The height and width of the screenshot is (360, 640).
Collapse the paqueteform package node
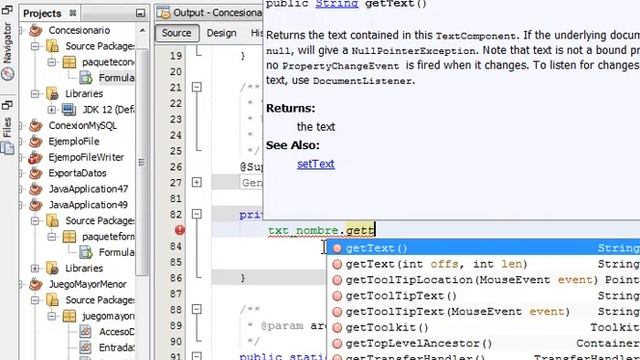click(x=52, y=237)
